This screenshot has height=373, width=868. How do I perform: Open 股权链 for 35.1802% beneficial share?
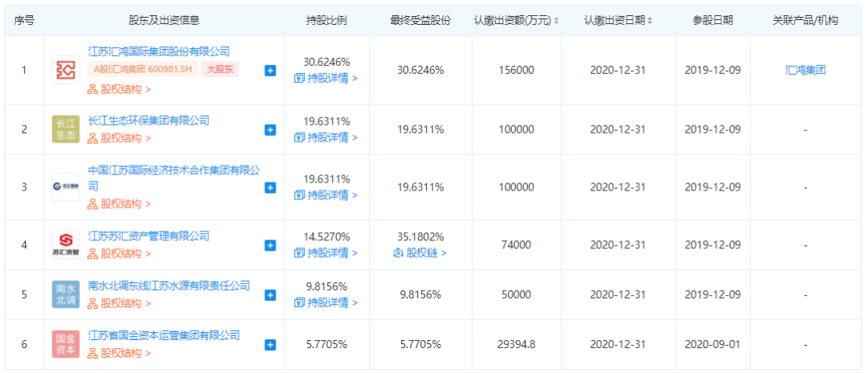420,253
